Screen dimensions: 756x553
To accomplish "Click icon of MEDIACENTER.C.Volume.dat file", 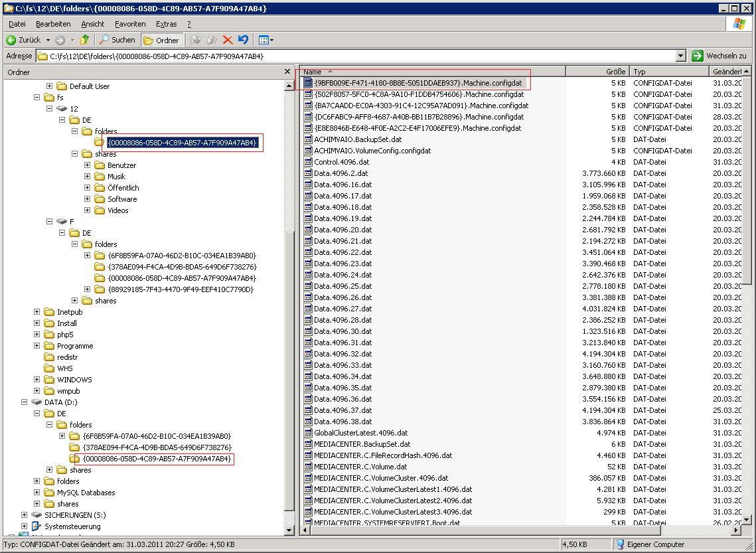I will click(308, 466).
